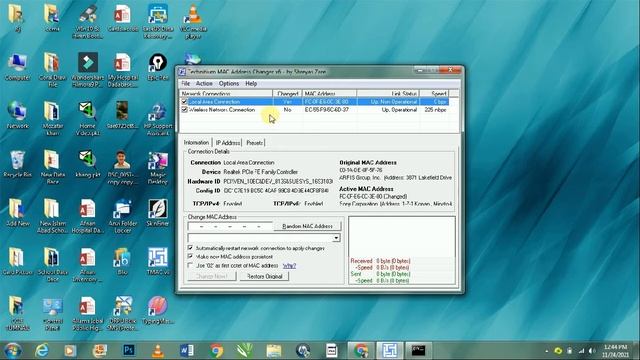Open the TypingMaster desktop shortcut
Viewport: 640px width, 360px height.
pos(158,310)
